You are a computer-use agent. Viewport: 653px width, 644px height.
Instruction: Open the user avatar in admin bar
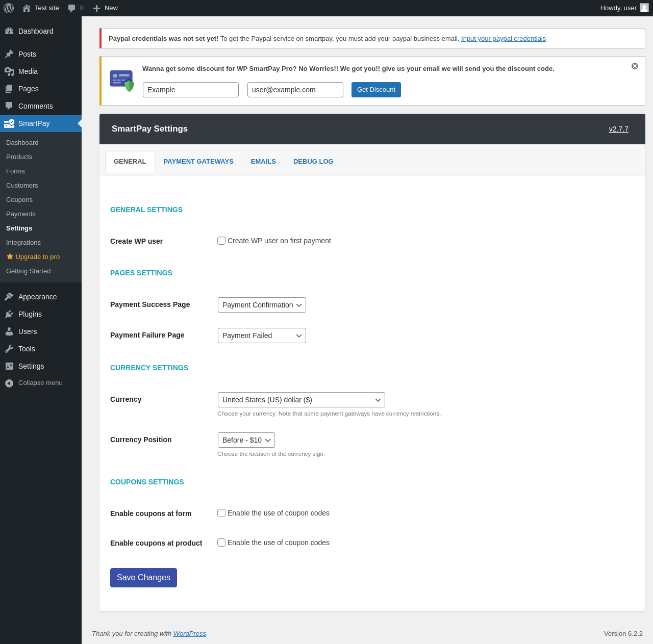(644, 8)
